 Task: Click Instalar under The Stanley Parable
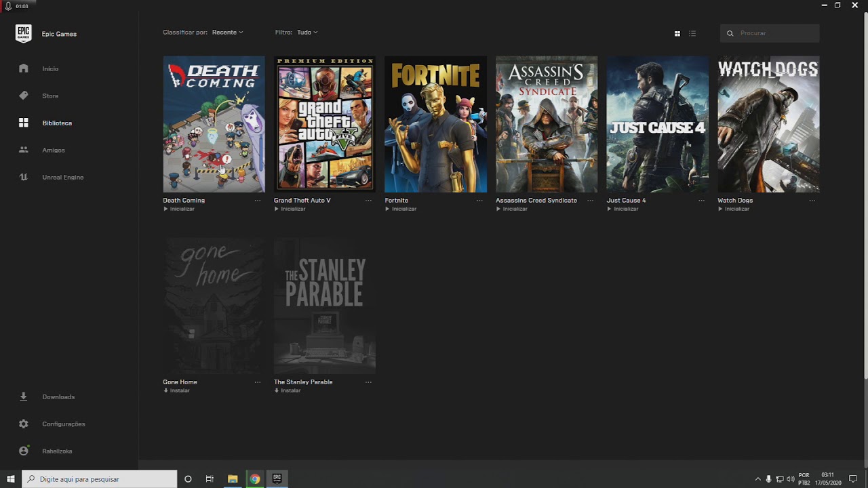[x=288, y=390]
